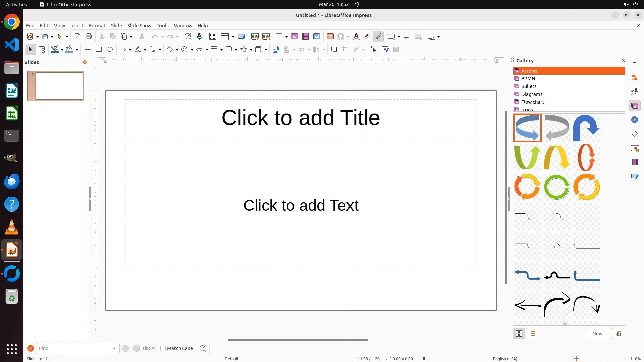Click the Insert Table toolbar icon
Viewport: 644px width, 362px height.
click(279, 37)
